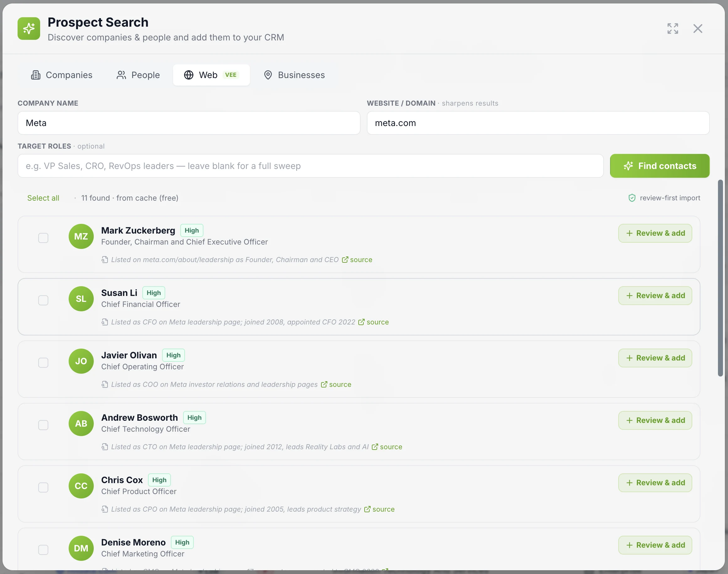Click the CC avatar for Chris Cox
Image resolution: width=728 pixels, height=574 pixels.
(x=81, y=486)
